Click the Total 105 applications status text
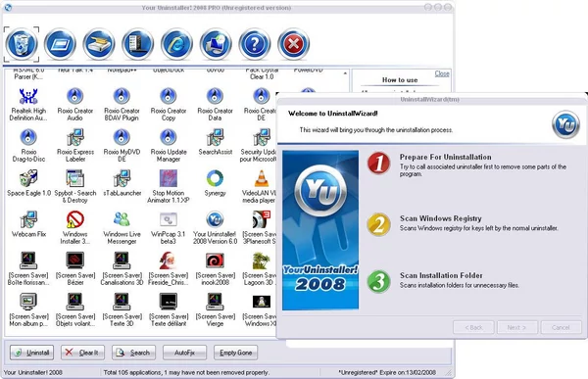 (186, 372)
